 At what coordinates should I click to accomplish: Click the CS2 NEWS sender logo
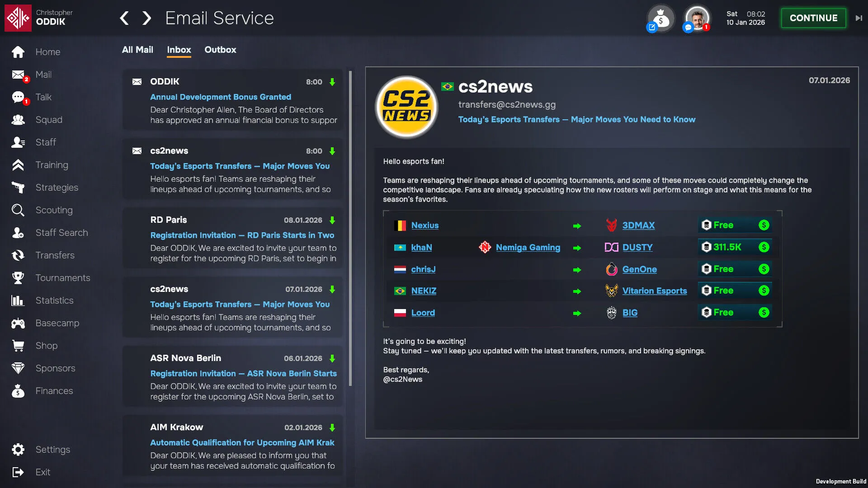pos(406,107)
